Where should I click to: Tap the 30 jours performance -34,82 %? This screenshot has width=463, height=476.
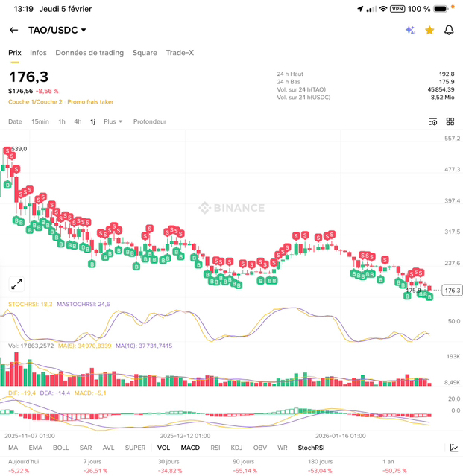coord(170,471)
